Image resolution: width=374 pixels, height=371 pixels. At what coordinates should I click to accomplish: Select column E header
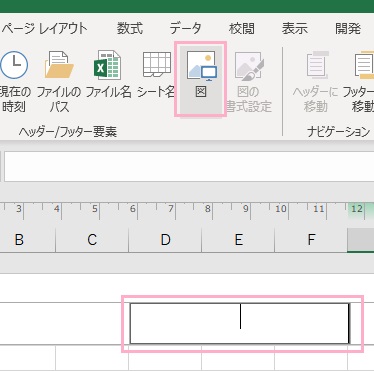[238, 240]
